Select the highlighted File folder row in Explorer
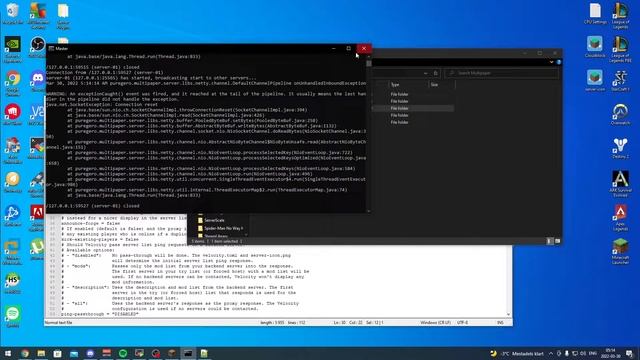640x360 pixels. [x=413, y=108]
